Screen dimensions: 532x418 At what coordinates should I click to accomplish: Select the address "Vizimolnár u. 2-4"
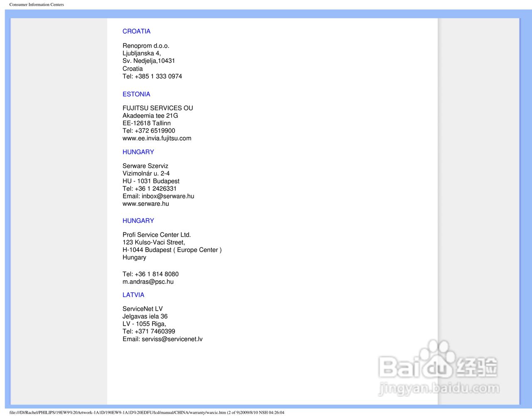tap(146, 173)
